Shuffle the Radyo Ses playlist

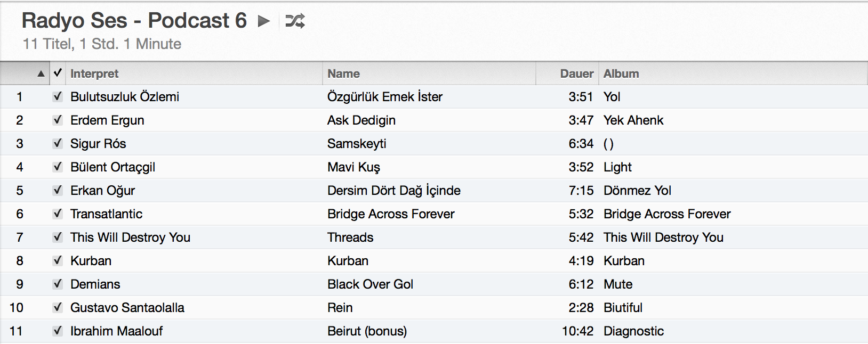[295, 21]
